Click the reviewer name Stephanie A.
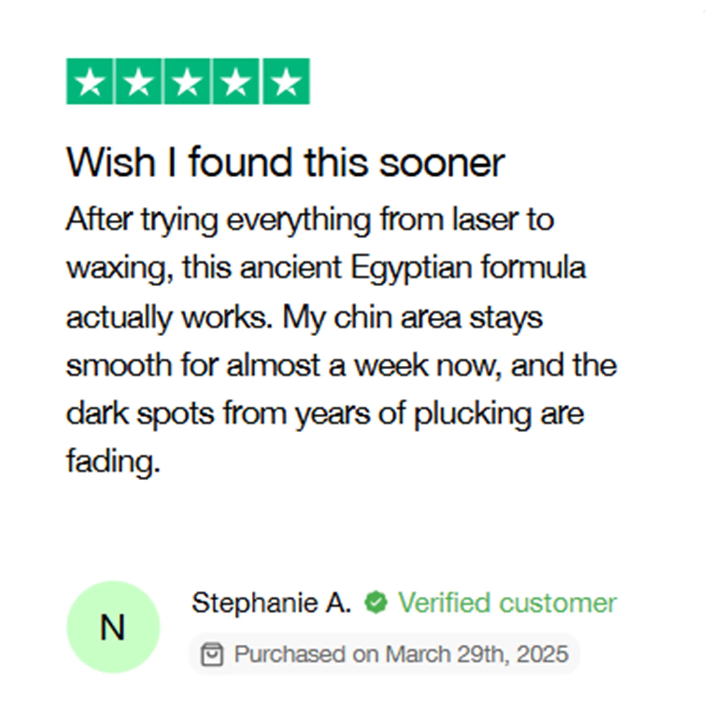Screen dimensions: 728x728 (271, 602)
